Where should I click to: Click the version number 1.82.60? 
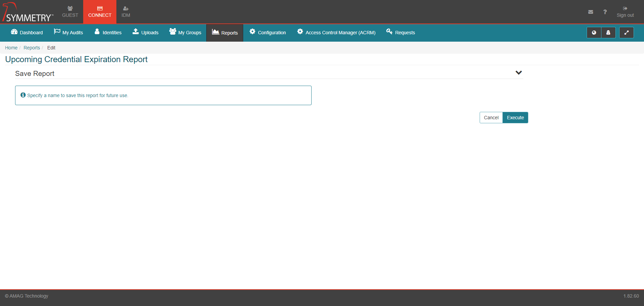click(x=631, y=296)
